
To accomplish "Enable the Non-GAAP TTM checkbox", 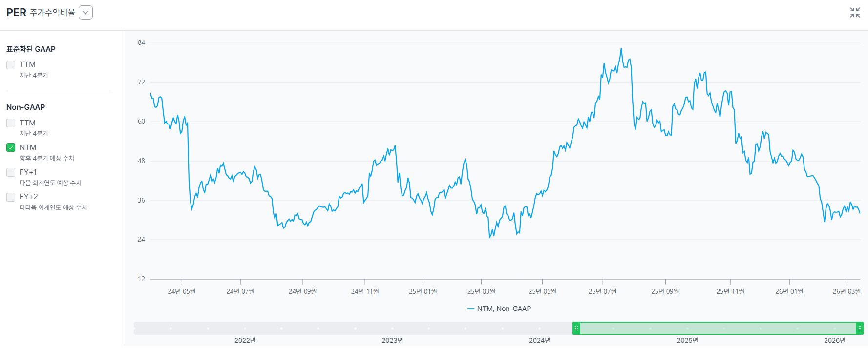I will coord(11,123).
